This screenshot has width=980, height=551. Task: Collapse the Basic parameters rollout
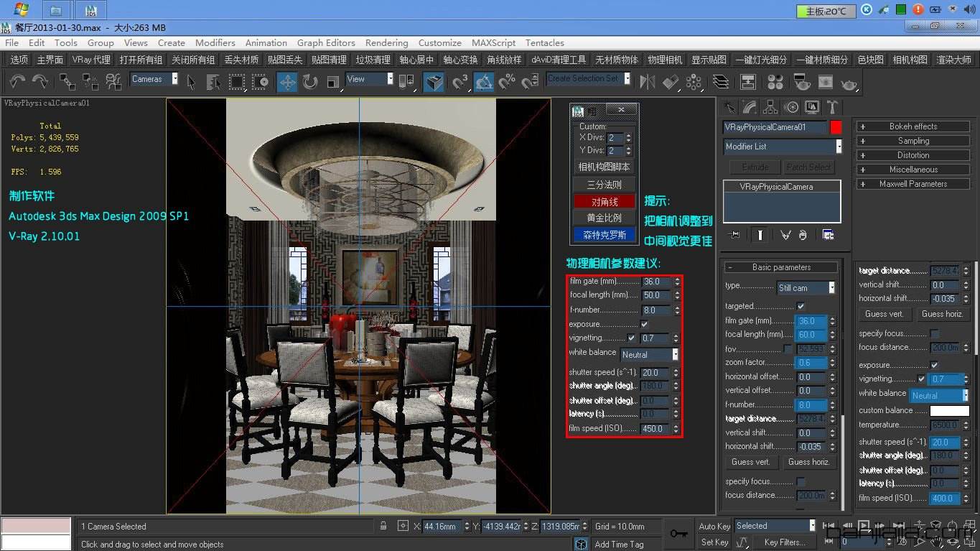click(781, 267)
